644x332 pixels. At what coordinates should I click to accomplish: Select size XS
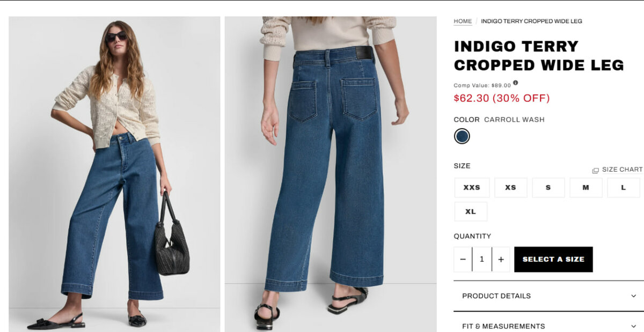tap(510, 188)
